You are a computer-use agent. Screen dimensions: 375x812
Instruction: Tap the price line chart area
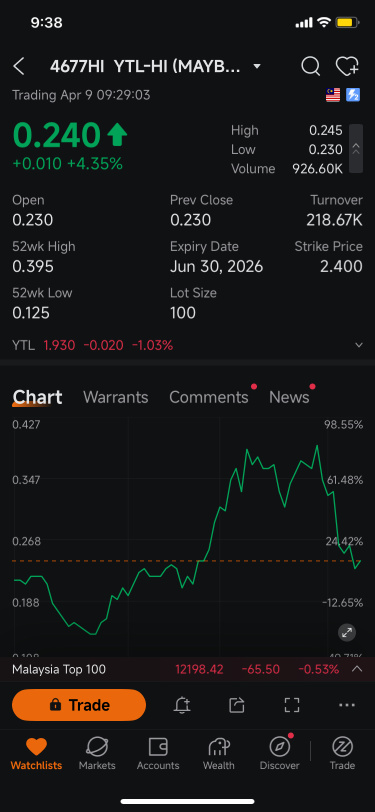pyautogui.click(x=188, y=539)
